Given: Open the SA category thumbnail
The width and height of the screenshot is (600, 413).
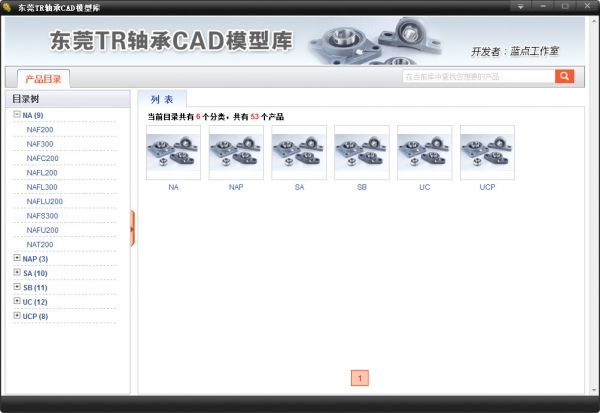Looking at the screenshot, I should [x=299, y=152].
